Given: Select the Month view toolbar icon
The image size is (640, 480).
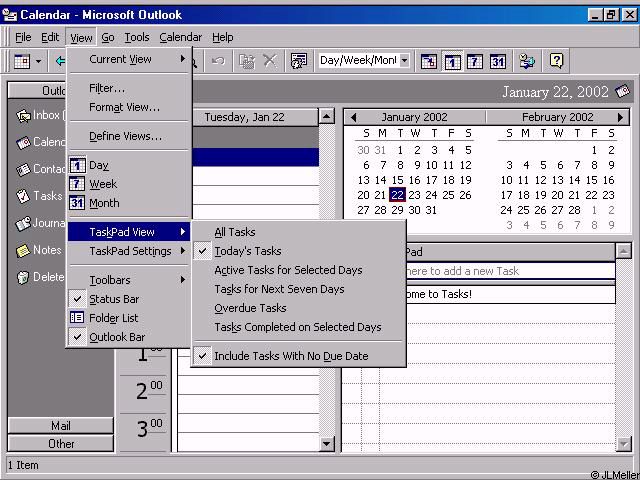Looking at the screenshot, I should pos(498,62).
